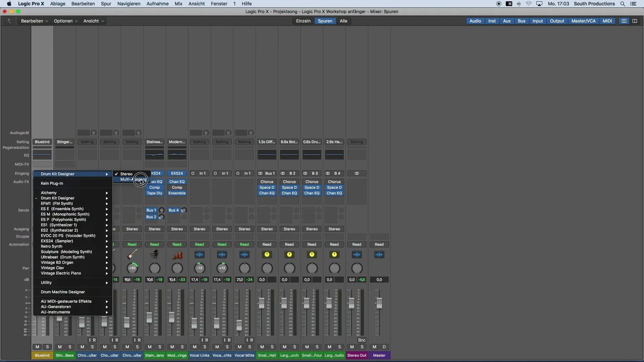Open macOS Spotlight search
This screenshot has height=362, width=644.
point(623,4)
